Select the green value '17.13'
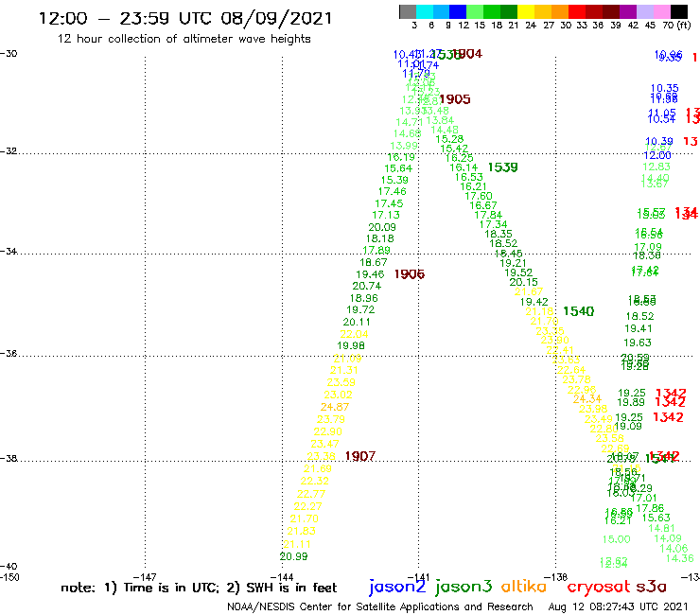 386,215
